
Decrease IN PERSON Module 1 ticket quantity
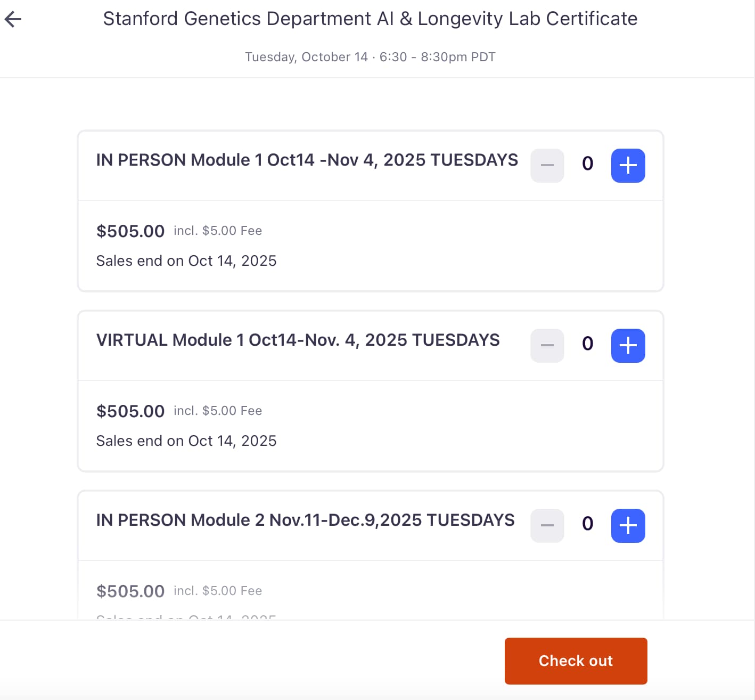(x=547, y=165)
